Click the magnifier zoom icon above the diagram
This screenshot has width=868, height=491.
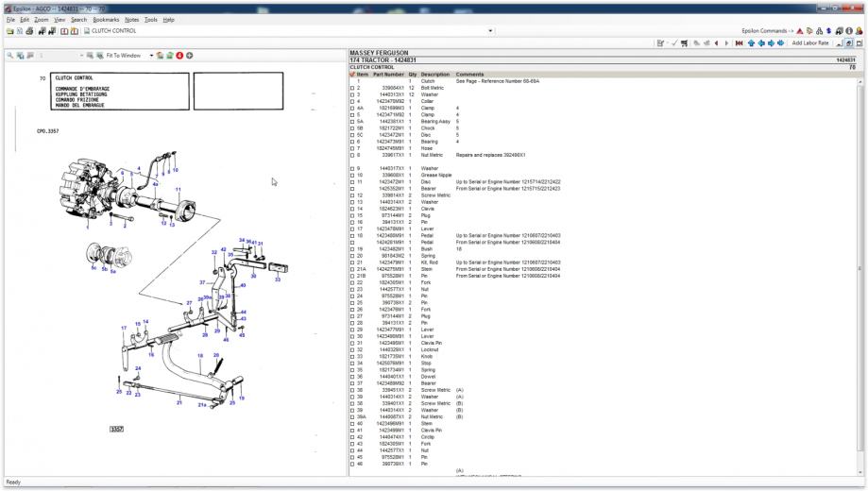[x=10, y=56]
